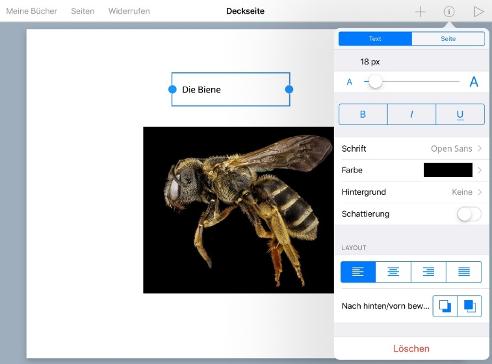Underline text with U button
492x364 pixels.
click(460, 114)
